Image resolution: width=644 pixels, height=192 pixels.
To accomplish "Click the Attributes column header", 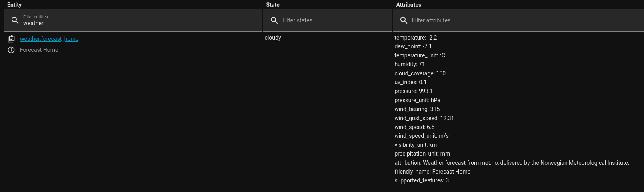I will pos(408,5).
